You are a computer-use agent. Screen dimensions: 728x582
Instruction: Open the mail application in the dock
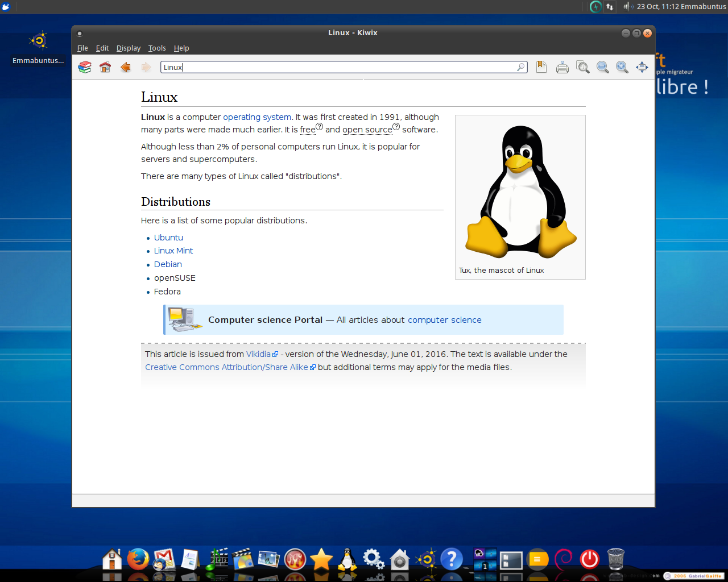point(164,560)
